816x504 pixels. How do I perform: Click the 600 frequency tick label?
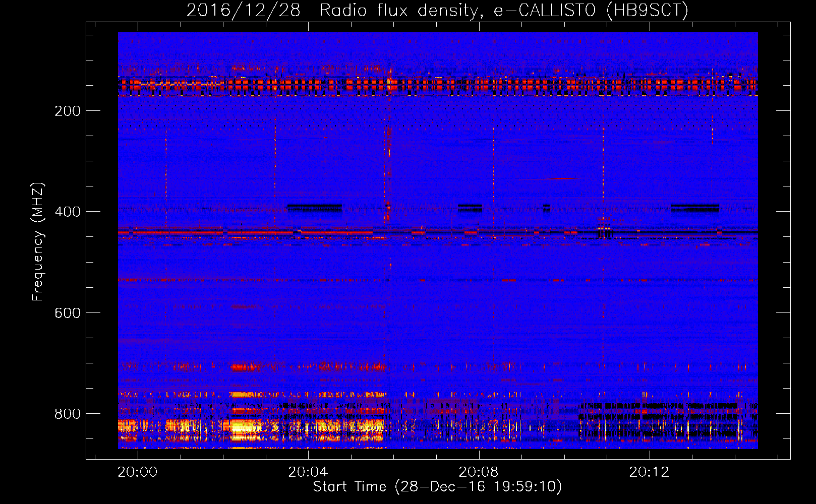pyautogui.click(x=68, y=313)
